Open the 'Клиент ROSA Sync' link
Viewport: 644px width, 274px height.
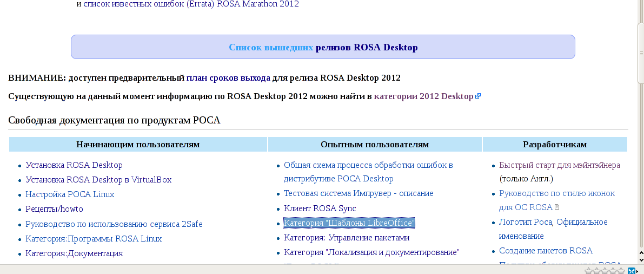tap(320, 208)
